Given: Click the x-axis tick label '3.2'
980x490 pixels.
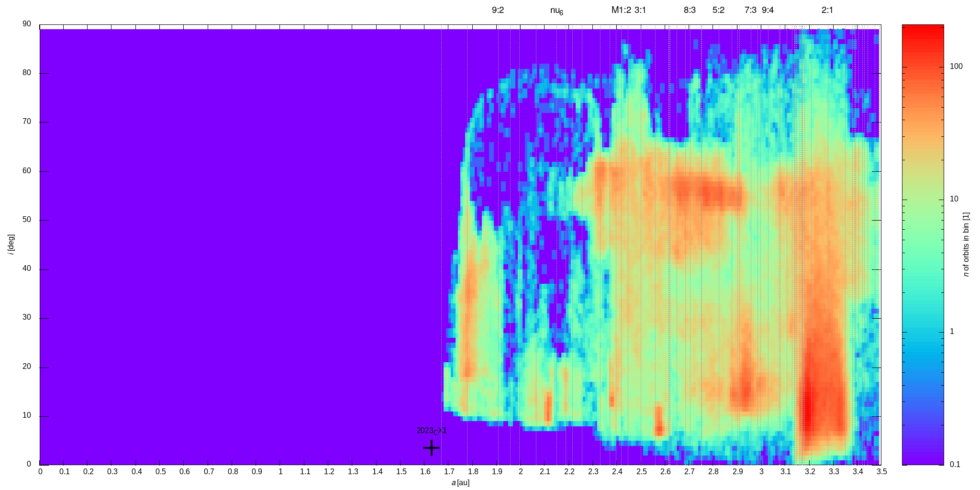Looking at the screenshot, I should pyautogui.click(x=809, y=472).
